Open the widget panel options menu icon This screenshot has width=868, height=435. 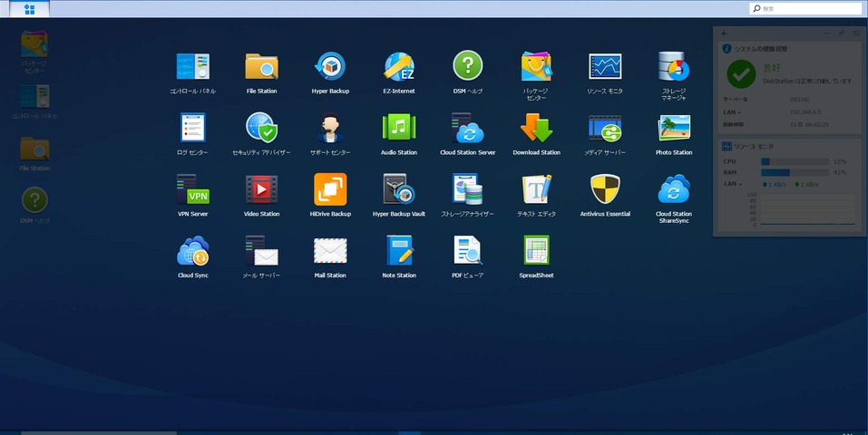(x=856, y=34)
